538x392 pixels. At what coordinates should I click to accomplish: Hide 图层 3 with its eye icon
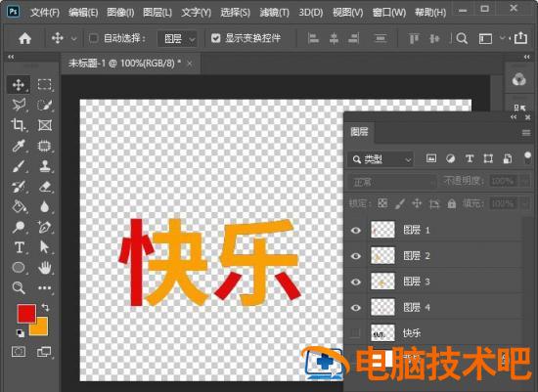click(356, 282)
